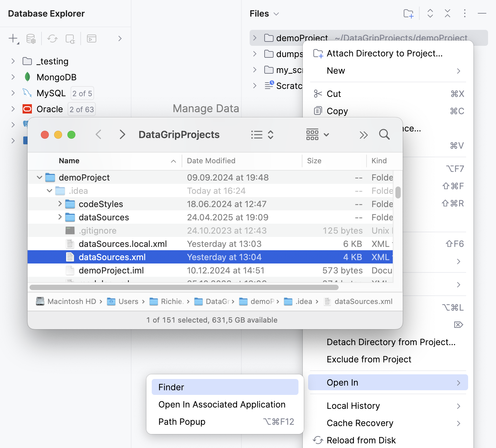Toggle the list view in Finder toolbar
Screen dimensions: 496x448
(x=256, y=135)
